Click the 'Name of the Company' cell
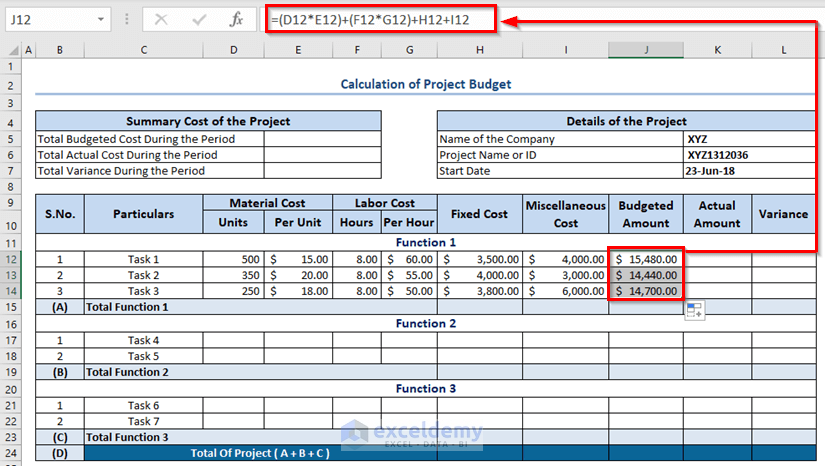The image size is (825, 466). [x=560, y=139]
